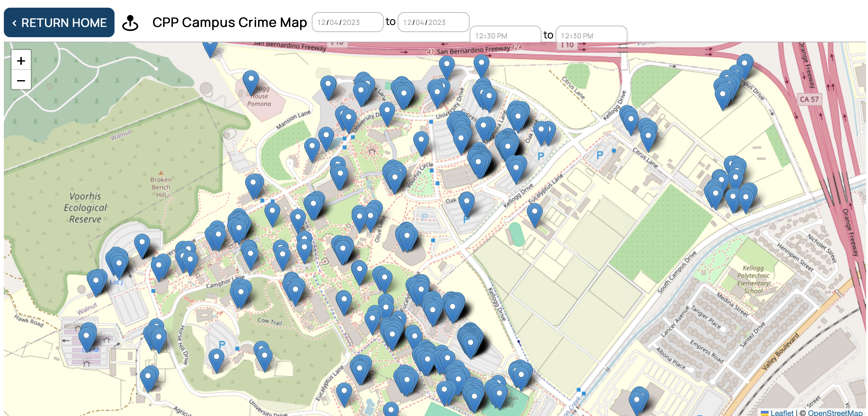
Task: Click the map pin logo icon beside title
Action: point(130,23)
